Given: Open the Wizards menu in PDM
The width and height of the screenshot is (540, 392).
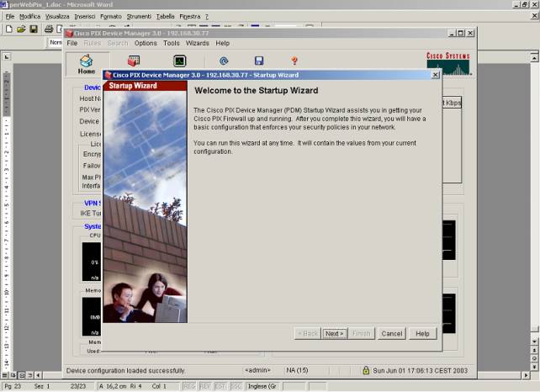Looking at the screenshot, I should [x=198, y=43].
